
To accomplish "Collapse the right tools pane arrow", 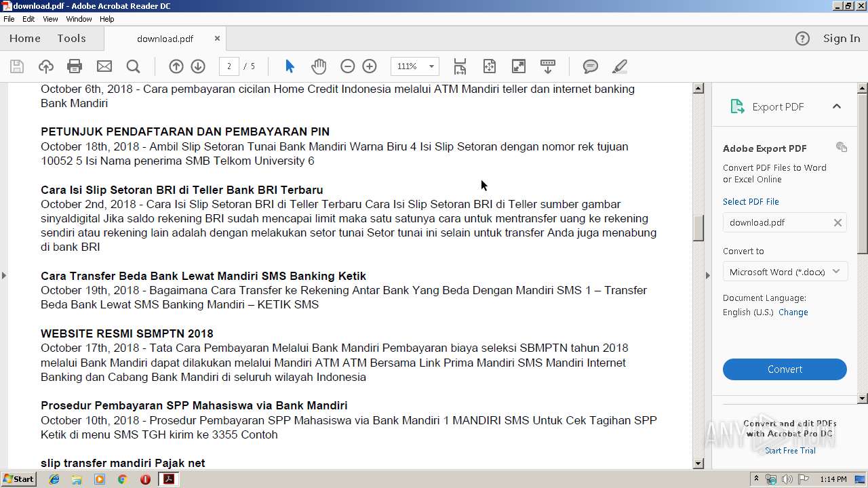I will pyautogui.click(x=708, y=275).
